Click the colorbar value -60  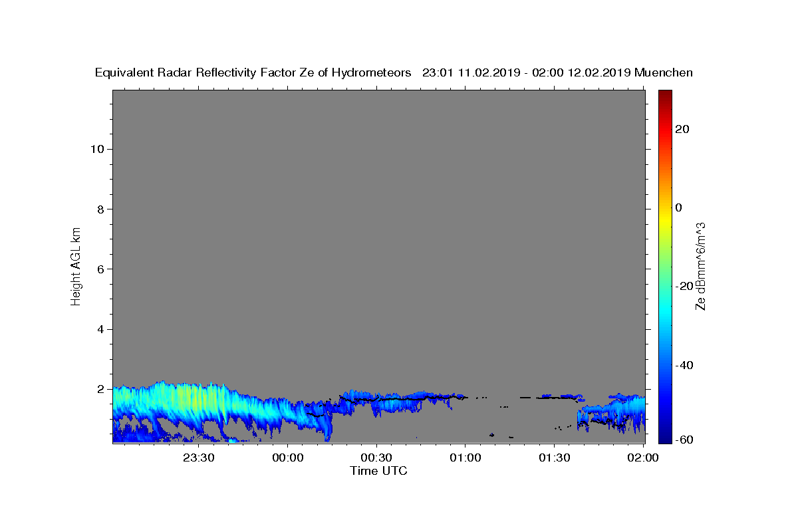click(684, 440)
